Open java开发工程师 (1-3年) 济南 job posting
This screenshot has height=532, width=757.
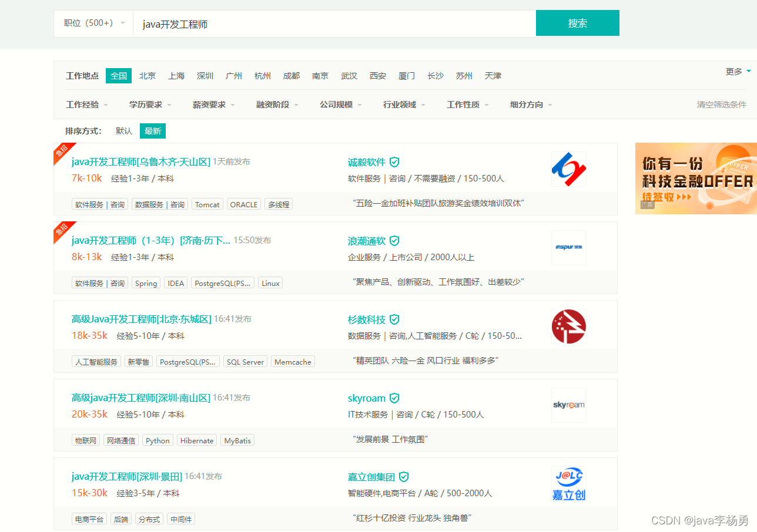(151, 240)
